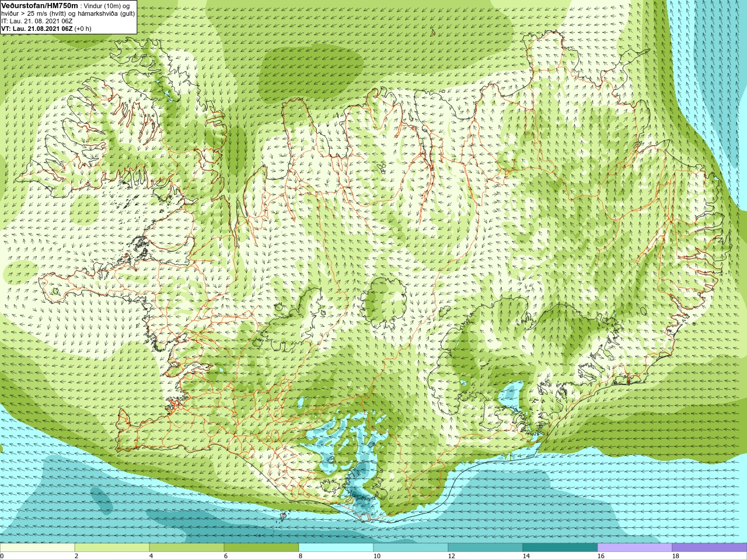
Task: Select the light purple 16–18 legend swatch
Action: [635, 548]
